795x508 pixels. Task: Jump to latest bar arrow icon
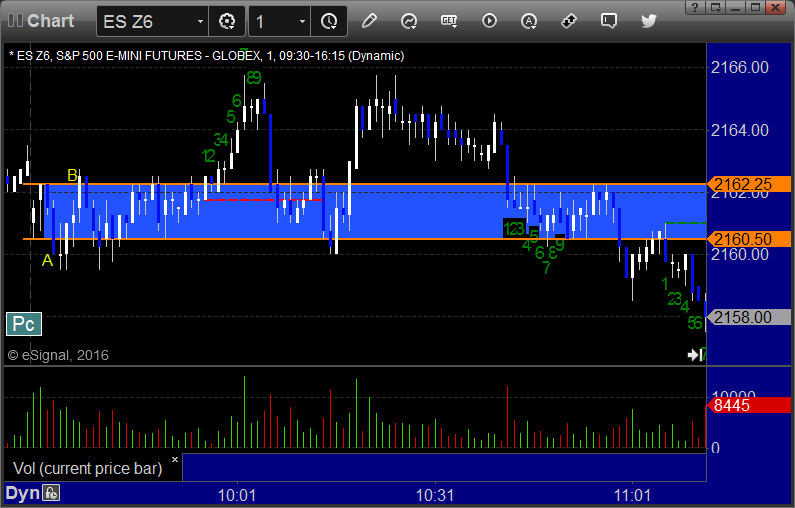[696, 354]
